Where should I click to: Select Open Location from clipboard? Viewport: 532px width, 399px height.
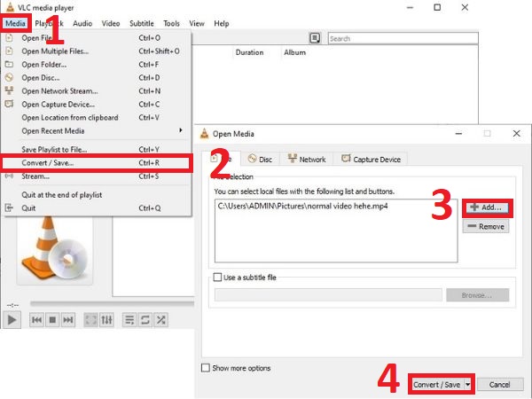click(x=97, y=117)
